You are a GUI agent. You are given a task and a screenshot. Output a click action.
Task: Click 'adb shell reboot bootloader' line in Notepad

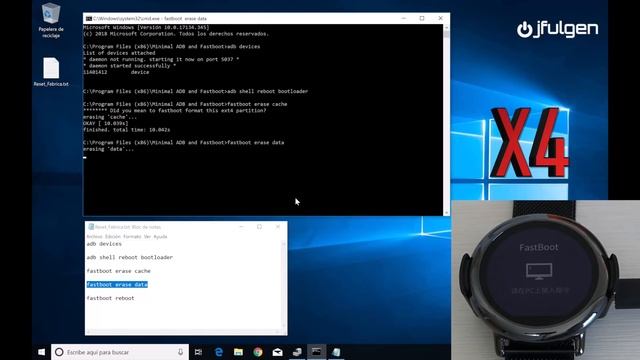[129, 257]
